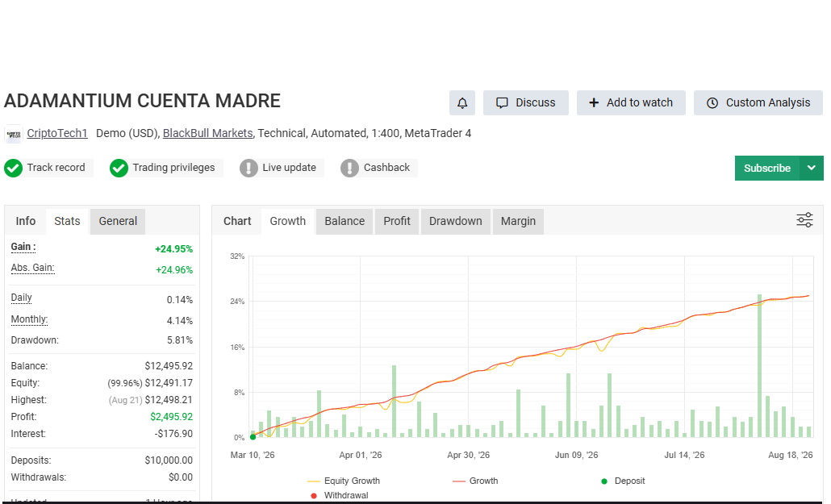
Task: Click the Trading privileges green checkmark icon
Action: pyautogui.click(x=119, y=168)
